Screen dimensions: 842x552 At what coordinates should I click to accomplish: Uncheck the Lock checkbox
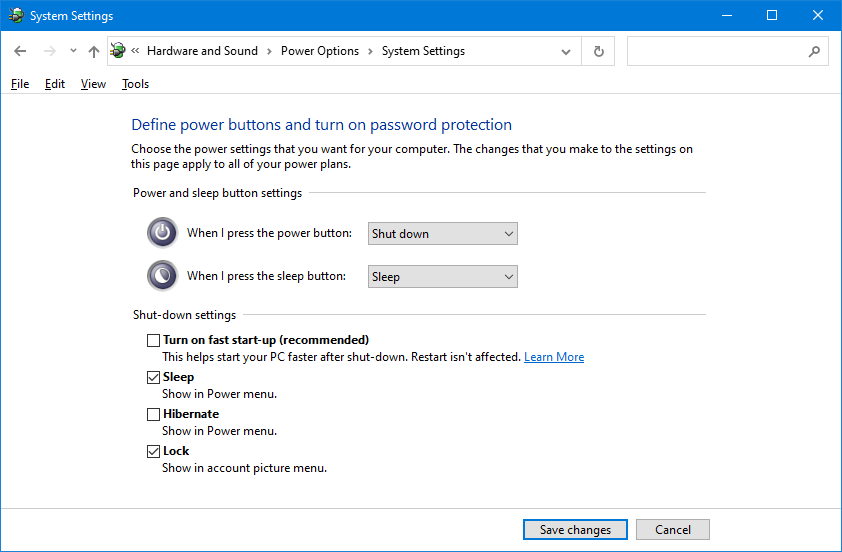point(154,451)
